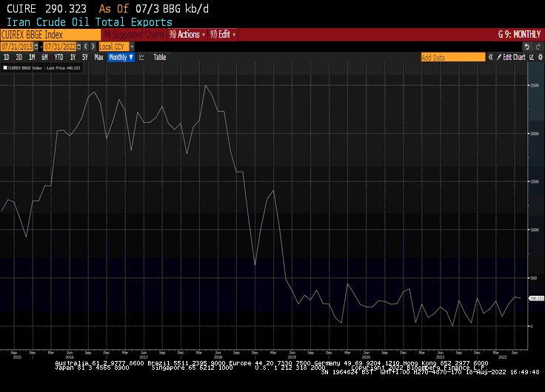The image size is (545, 392).
Task: Click the chart annotation tool icon
Action: click(x=532, y=57)
